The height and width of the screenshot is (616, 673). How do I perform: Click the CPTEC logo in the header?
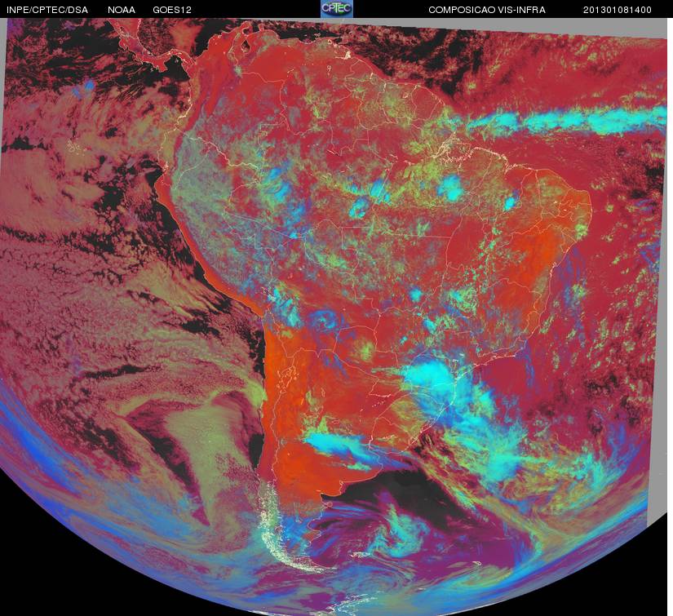[337, 9]
